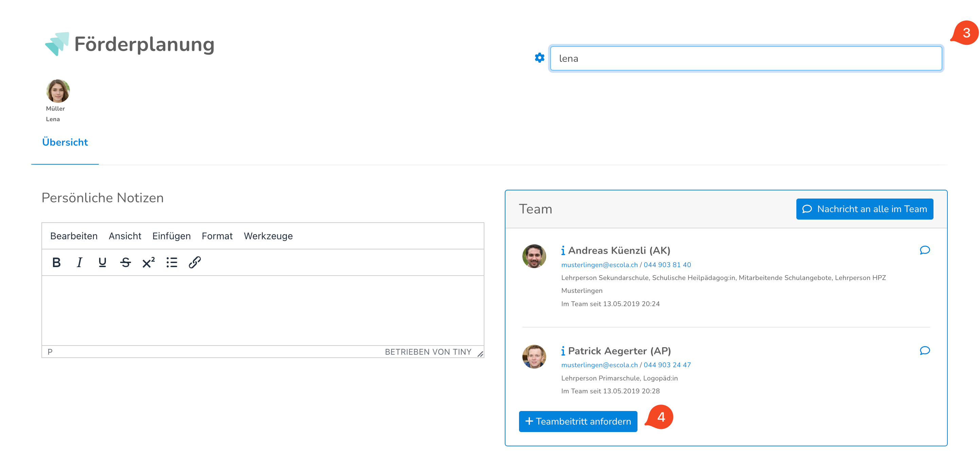Screen dimensions: 980x467
Task: Expand the Werkzeuge menu
Action: [268, 236]
